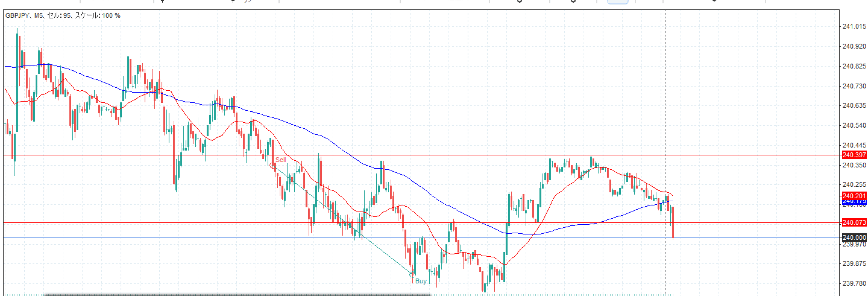Click the 241.015 price axis label
This screenshot has width=868, height=296.
(854, 26)
